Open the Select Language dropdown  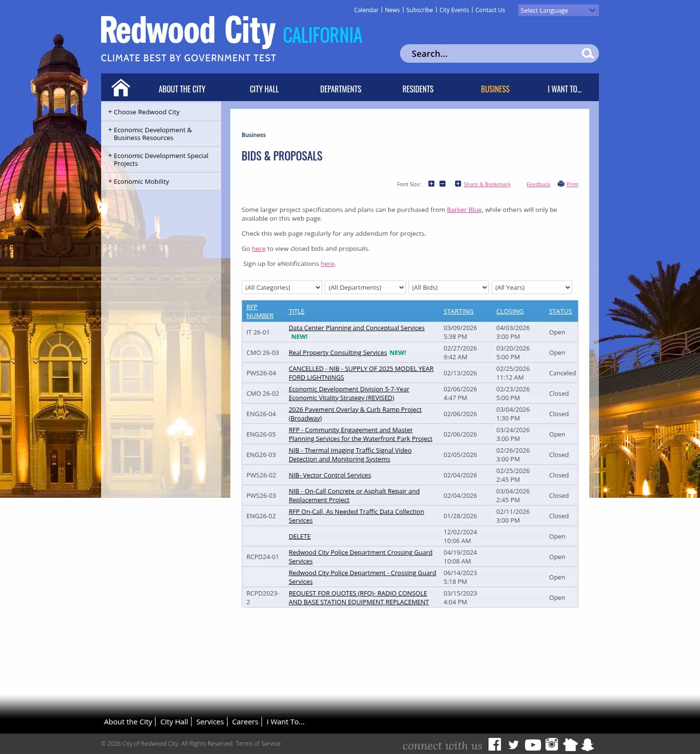coord(558,10)
